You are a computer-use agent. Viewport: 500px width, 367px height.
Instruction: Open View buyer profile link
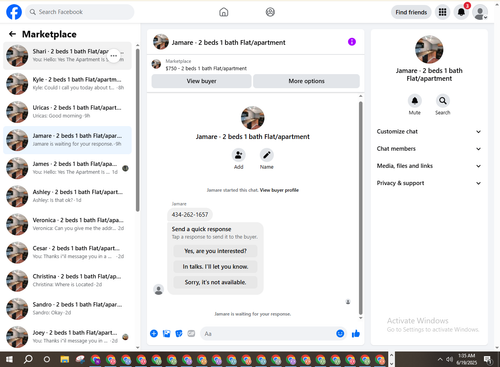pyautogui.click(x=279, y=190)
